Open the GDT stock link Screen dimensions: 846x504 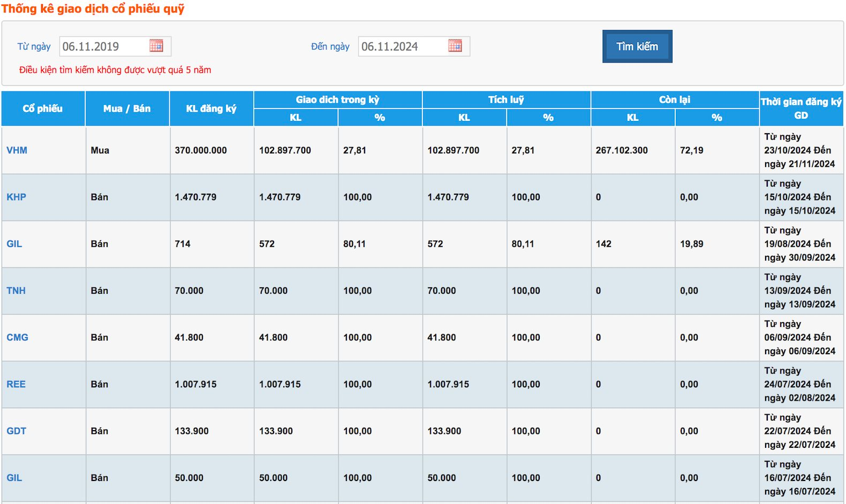(x=16, y=431)
